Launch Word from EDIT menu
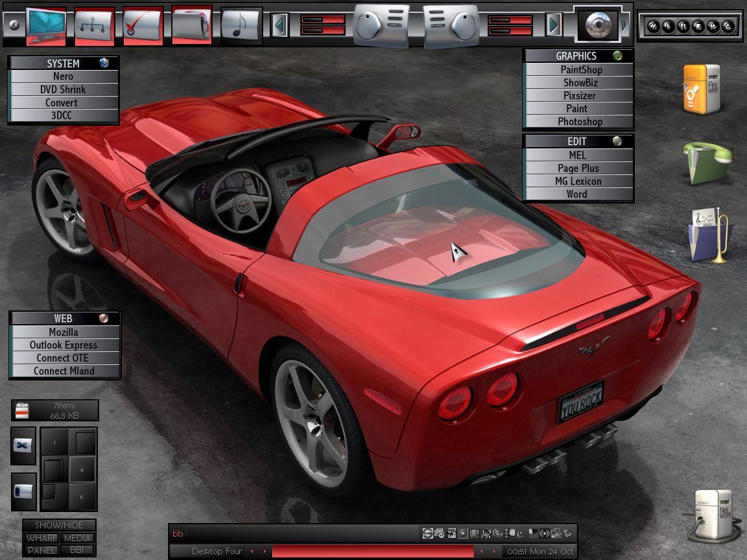Viewport: 747px width, 560px height. tap(579, 194)
